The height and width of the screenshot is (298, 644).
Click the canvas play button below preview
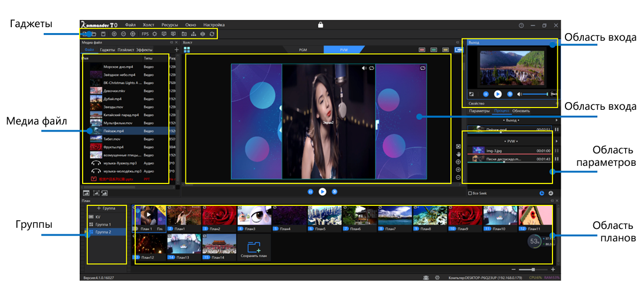coord(323,191)
